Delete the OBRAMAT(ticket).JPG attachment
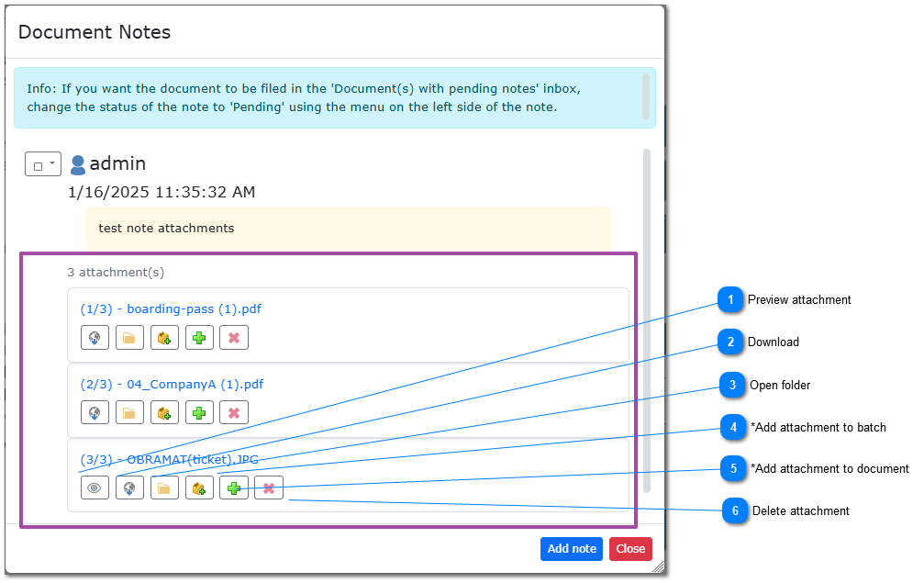 tap(269, 488)
